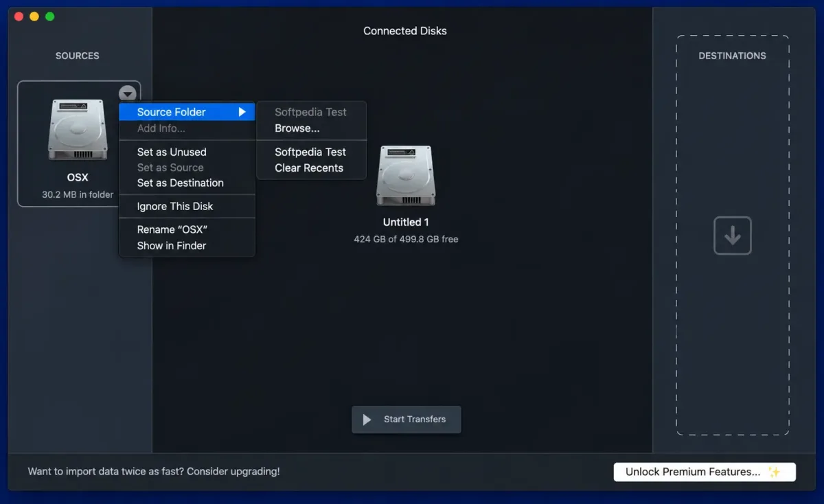Close the window with the red button
The width and height of the screenshot is (824, 504).
(x=19, y=16)
